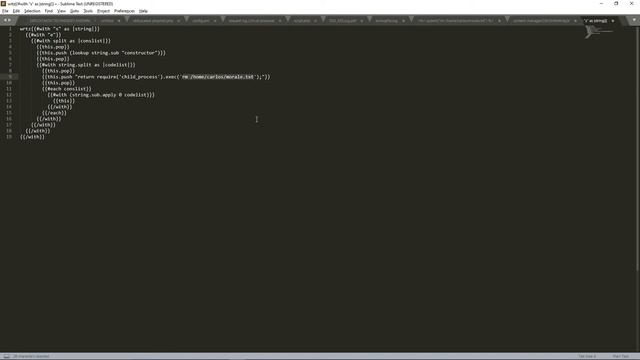Viewport: 640px width, 360px height.
Task: Open the tab list dropdown arrow
Action: point(634,20)
